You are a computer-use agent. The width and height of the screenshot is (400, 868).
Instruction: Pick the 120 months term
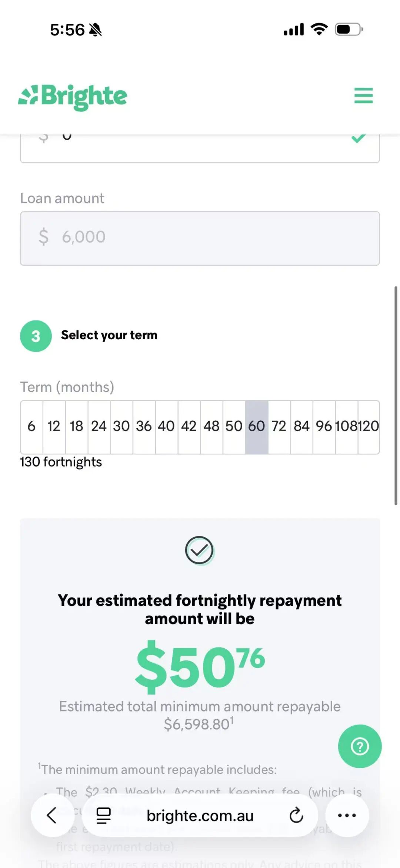tap(369, 427)
